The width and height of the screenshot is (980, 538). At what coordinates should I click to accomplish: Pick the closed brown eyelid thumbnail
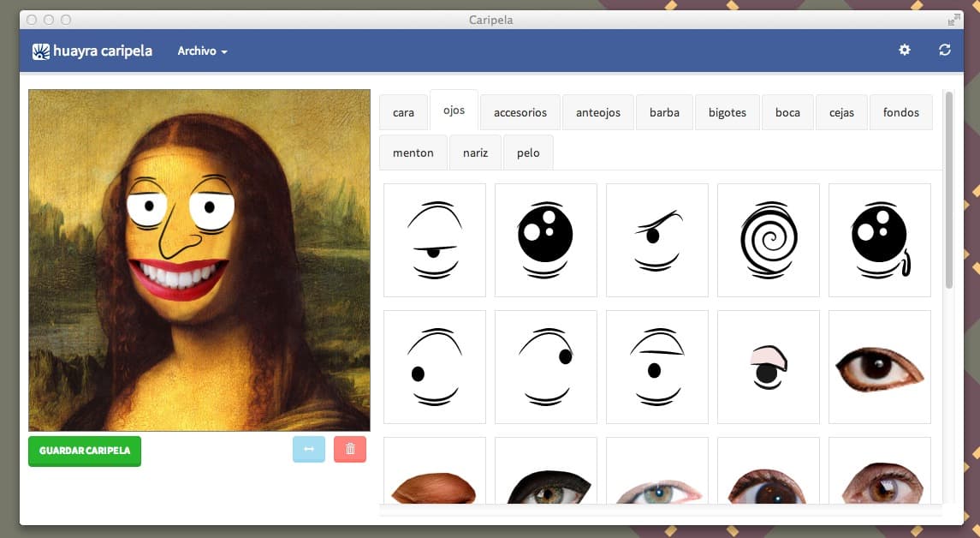pyautogui.click(x=435, y=470)
